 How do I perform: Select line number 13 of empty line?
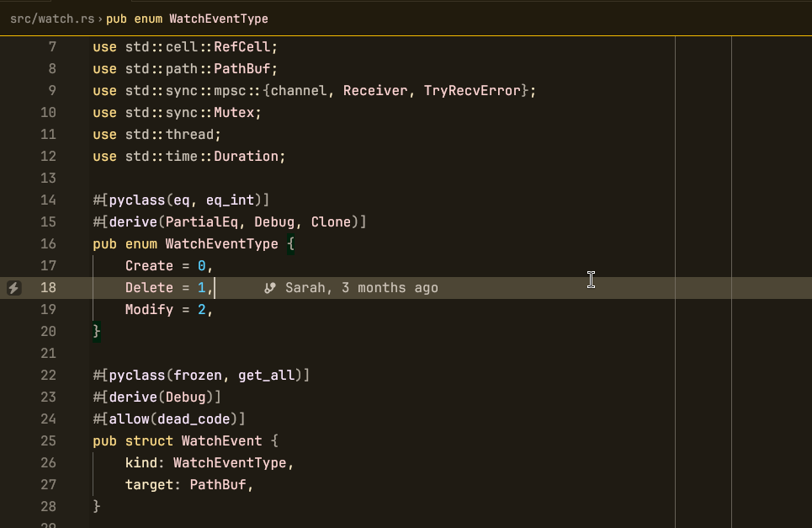click(48, 179)
